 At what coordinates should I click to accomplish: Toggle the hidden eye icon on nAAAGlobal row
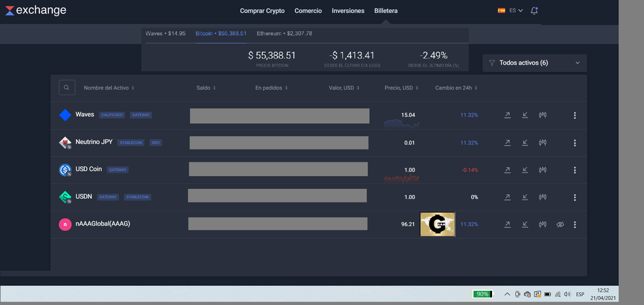click(560, 224)
